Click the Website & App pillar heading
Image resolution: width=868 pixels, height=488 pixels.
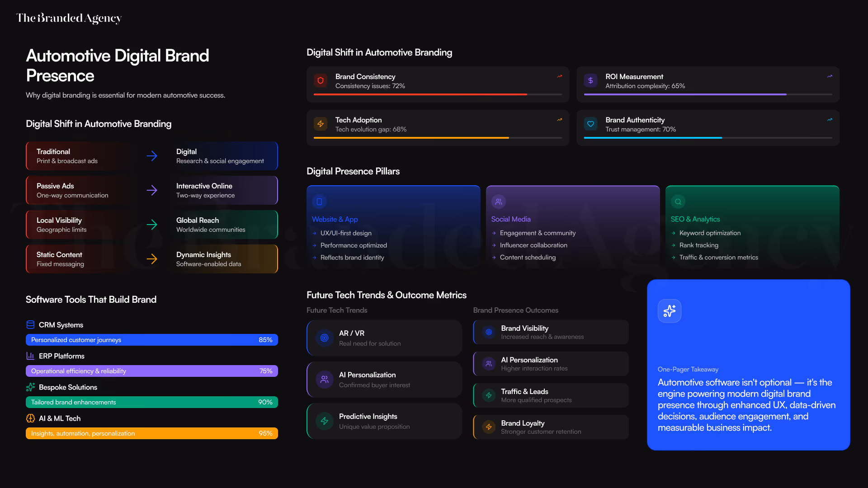tap(335, 219)
